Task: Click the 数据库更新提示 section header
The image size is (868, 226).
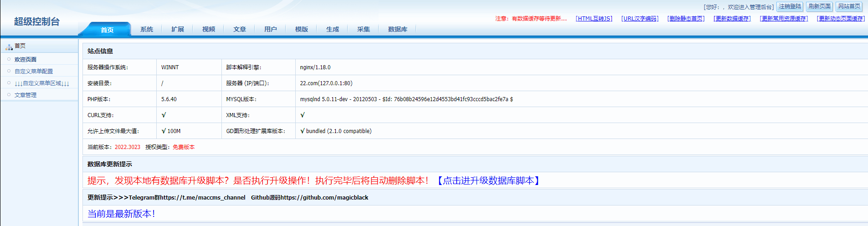Action: point(110,164)
